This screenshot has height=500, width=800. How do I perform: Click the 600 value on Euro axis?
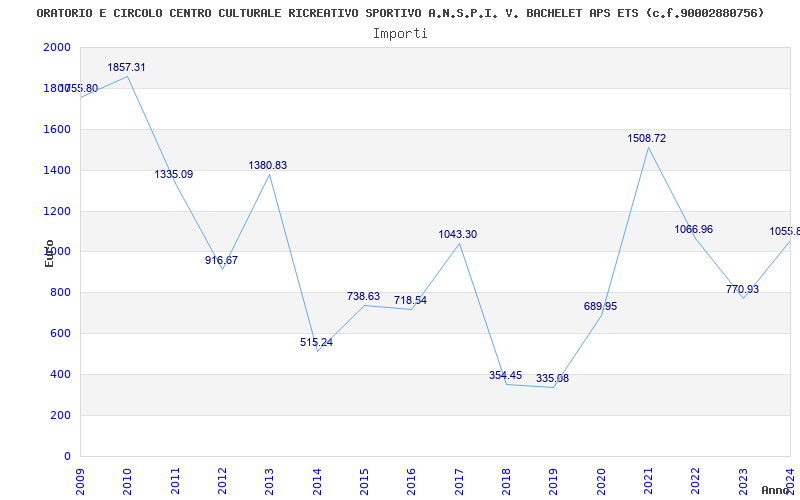[x=60, y=334]
